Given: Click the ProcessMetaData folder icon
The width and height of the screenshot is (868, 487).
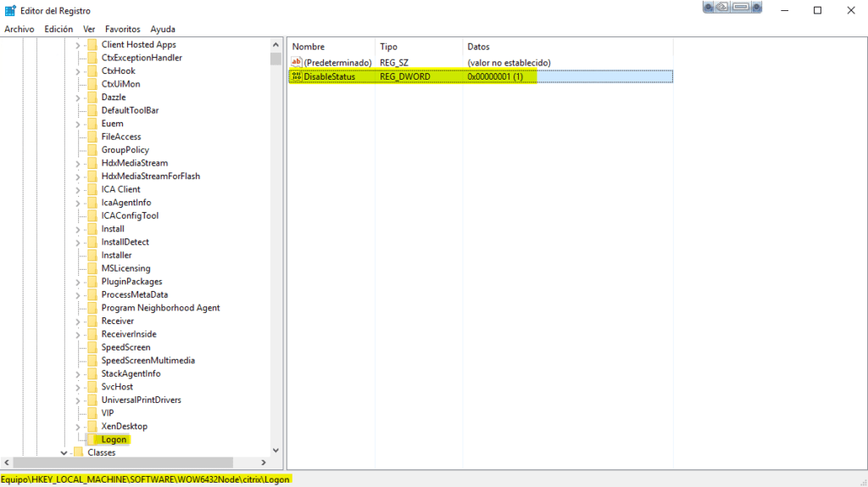Looking at the screenshot, I should [92, 294].
